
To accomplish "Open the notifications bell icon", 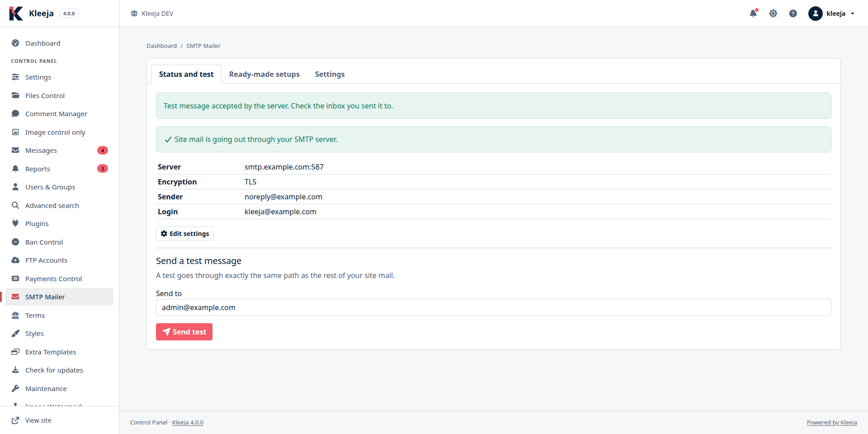I will (x=753, y=14).
